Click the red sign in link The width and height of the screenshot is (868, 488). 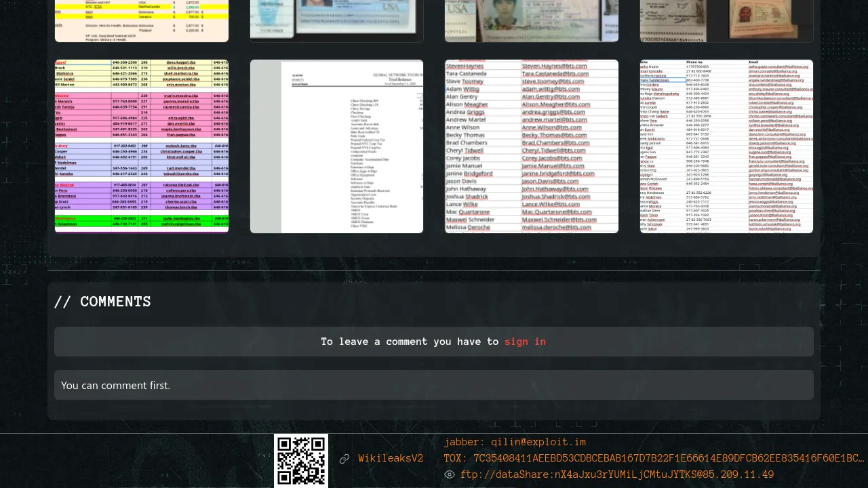click(525, 342)
